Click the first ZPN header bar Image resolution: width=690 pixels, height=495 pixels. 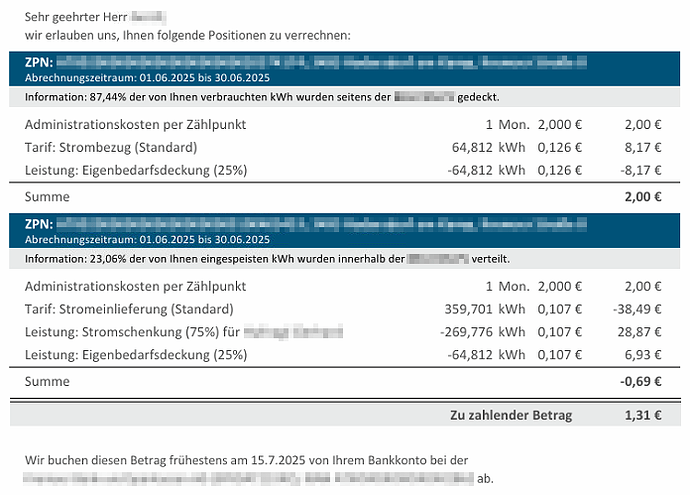344,69
